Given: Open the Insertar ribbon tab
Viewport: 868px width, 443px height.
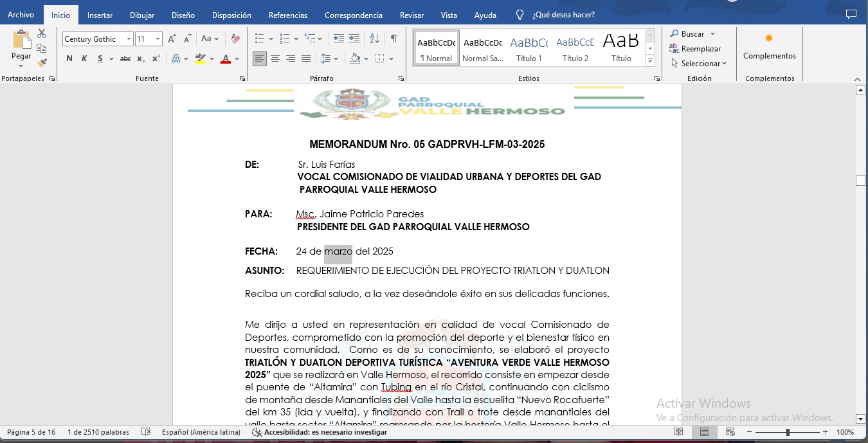Looking at the screenshot, I should 100,15.
